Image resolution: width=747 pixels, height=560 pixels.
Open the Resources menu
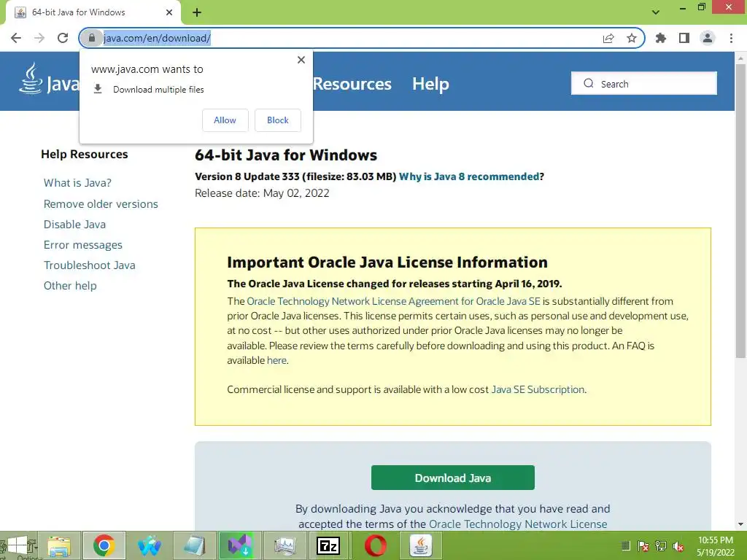click(x=352, y=84)
